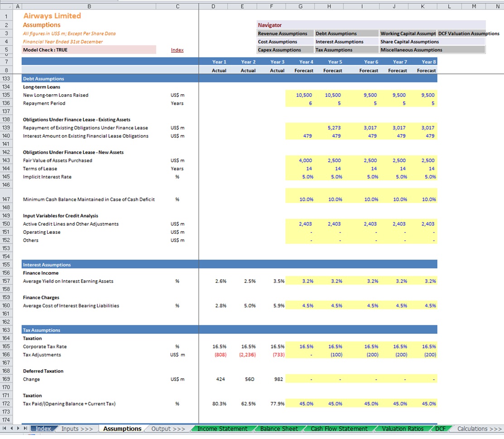This screenshot has width=504, height=439.
Task: Select column G header
Action: click(300, 6)
